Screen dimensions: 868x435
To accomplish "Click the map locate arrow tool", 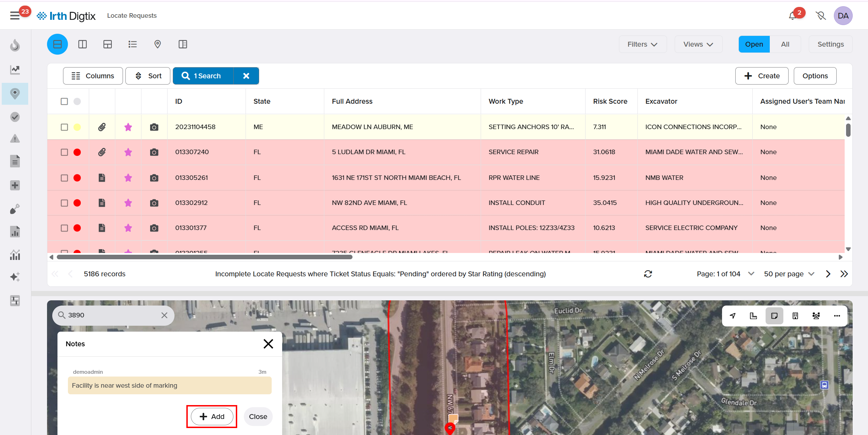I will coord(733,316).
